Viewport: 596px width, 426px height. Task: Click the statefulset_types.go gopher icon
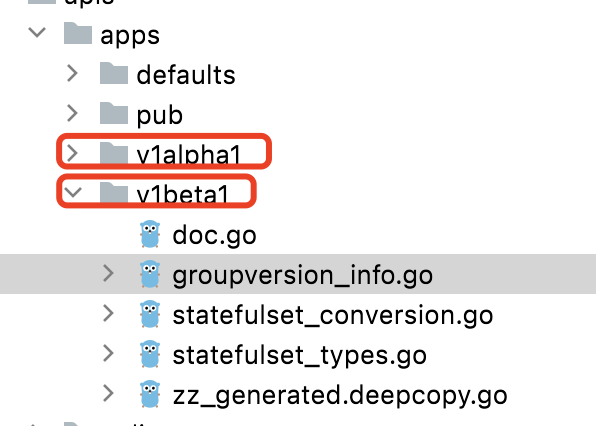150,354
